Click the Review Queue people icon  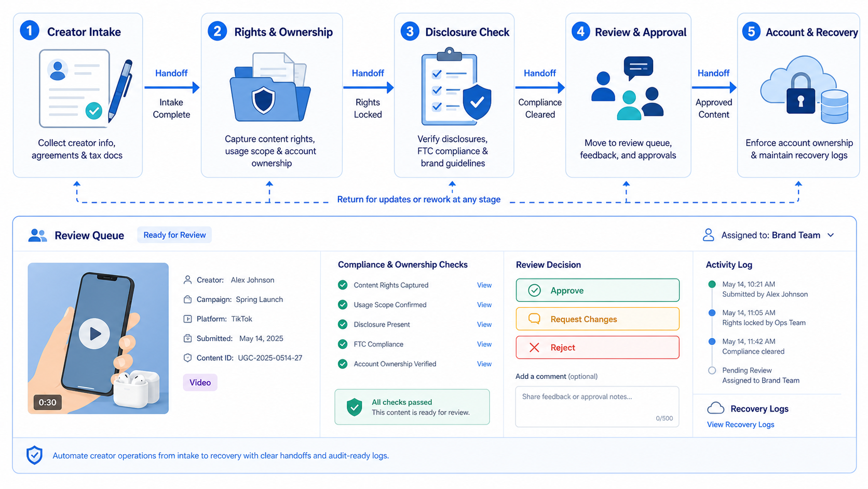click(x=37, y=235)
